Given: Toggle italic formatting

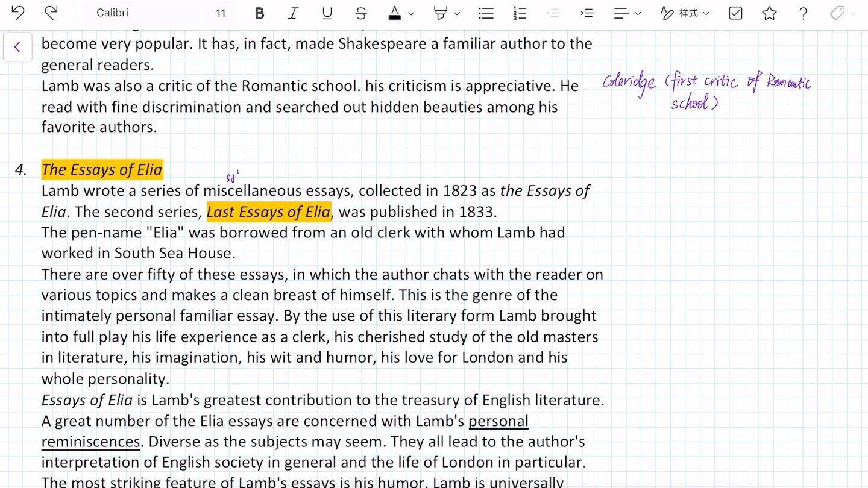Looking at the screenshot, I should (x=294, y=13).
